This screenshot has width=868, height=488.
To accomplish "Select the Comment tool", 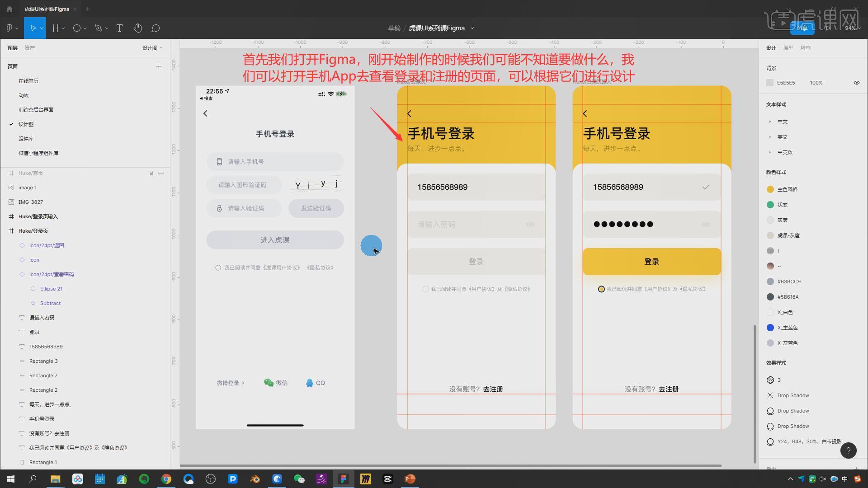I will coord(156,28).
